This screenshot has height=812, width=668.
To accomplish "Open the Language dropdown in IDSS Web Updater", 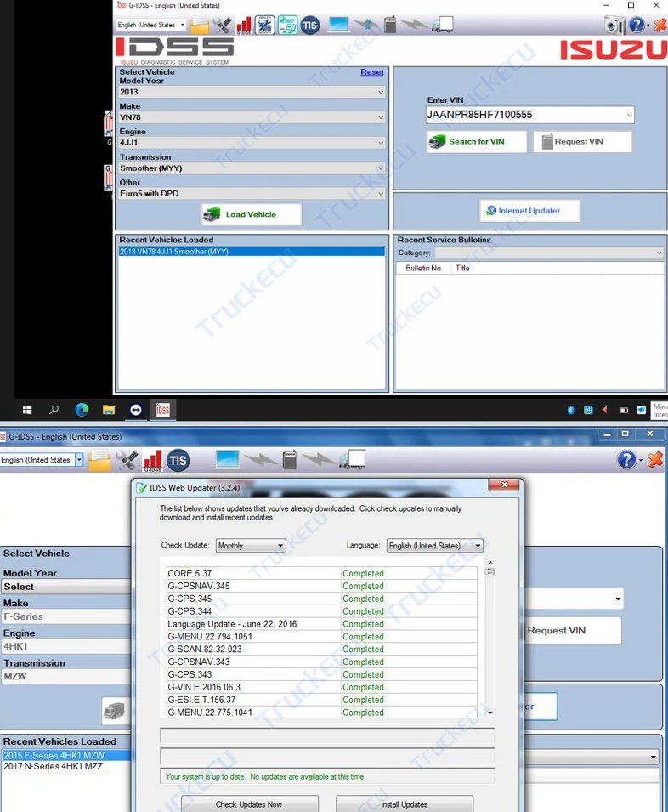I will pos(434,546).
